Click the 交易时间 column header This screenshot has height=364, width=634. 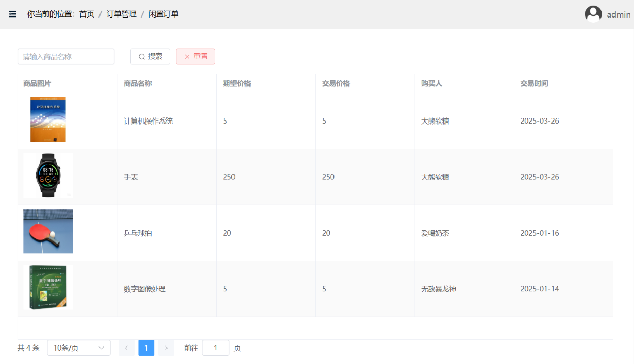pos(534,83)
